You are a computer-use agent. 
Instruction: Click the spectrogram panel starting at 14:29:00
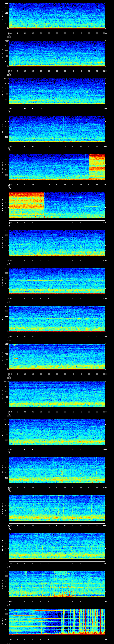(x=57, y=394)
